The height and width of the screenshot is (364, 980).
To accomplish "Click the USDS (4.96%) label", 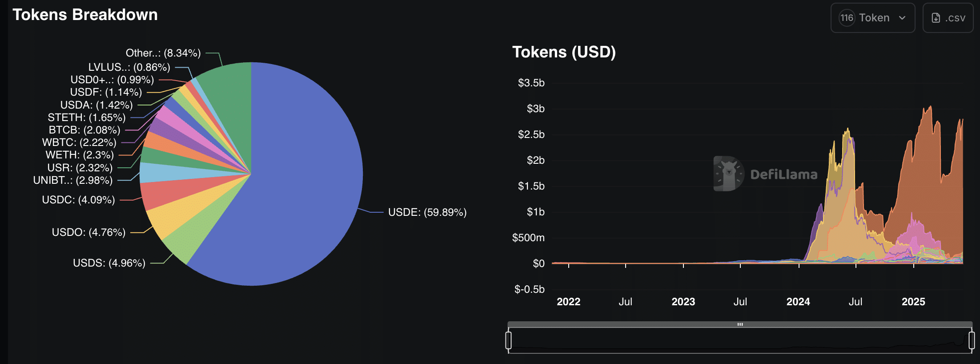I will pos(109,263).
